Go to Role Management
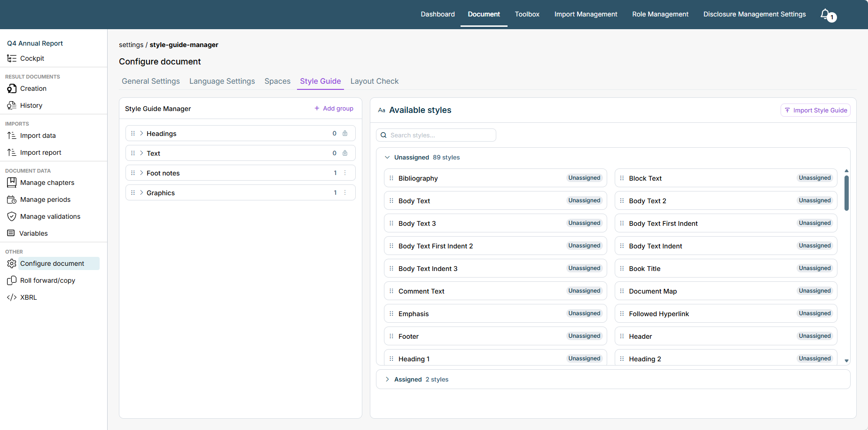The width and height of the screenshot is (868, 430). [660, 14]
